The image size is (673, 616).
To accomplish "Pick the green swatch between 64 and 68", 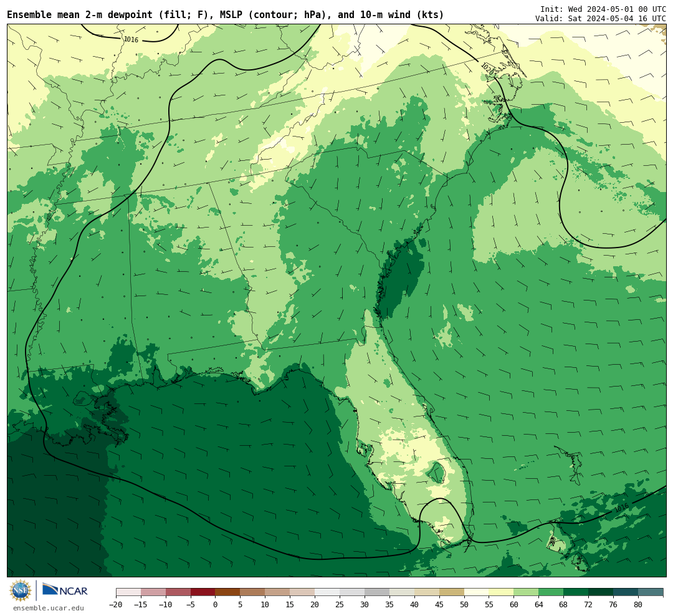I will 551,592.
